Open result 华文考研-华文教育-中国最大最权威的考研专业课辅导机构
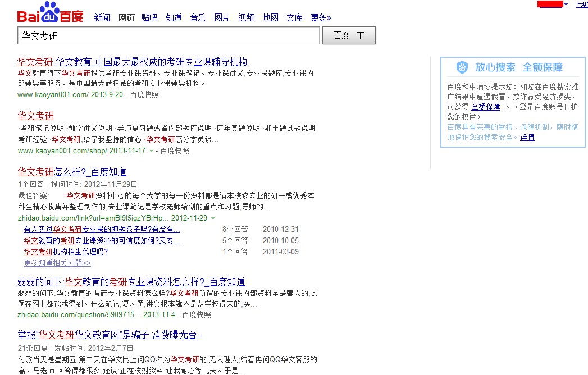The image size is (588, 375). (133, 62)
